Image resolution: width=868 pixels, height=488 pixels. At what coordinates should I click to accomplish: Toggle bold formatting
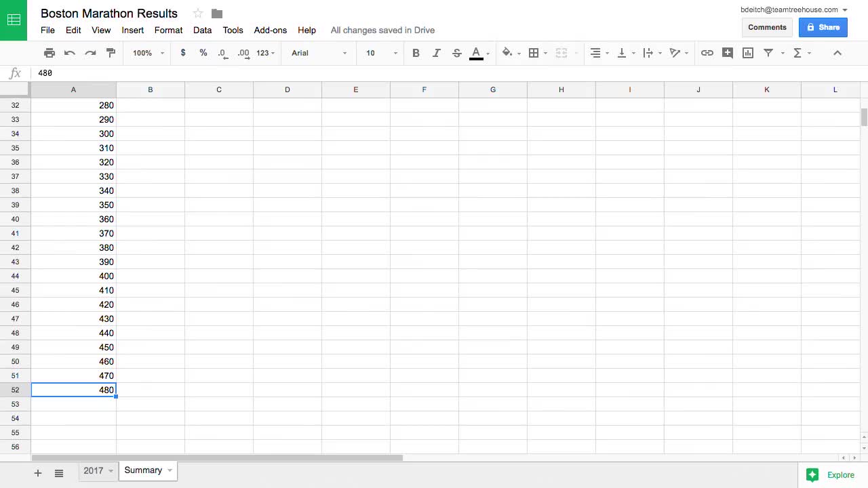point(416,53)
